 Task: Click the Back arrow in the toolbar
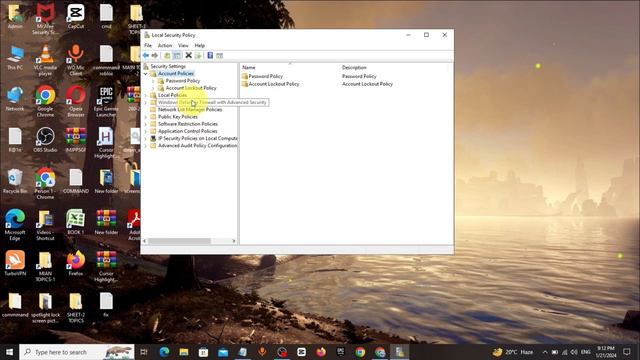click(x=146, y=56)
